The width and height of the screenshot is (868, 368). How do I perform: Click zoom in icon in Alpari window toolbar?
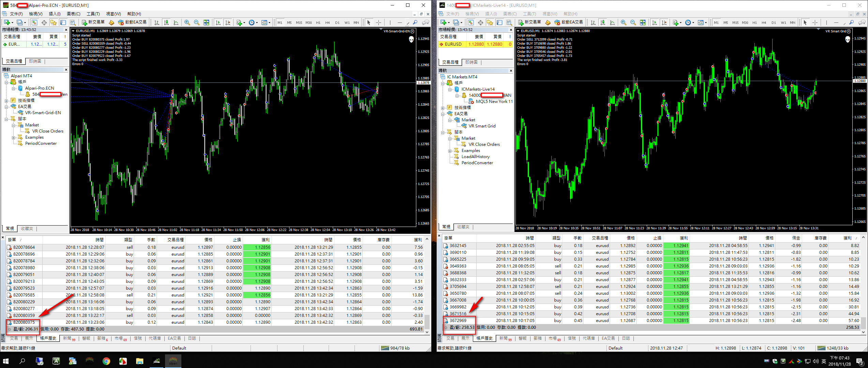187,22
